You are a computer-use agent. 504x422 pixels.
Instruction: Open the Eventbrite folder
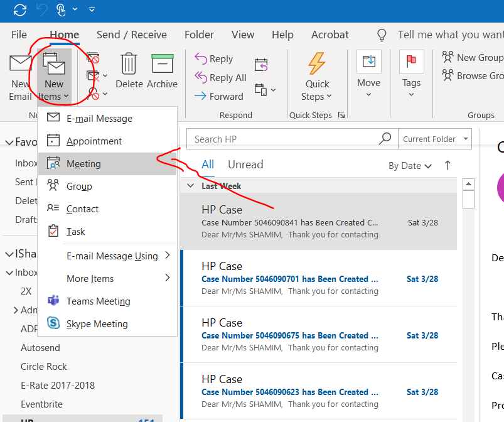pyautogui.click(x=42, y=404)
